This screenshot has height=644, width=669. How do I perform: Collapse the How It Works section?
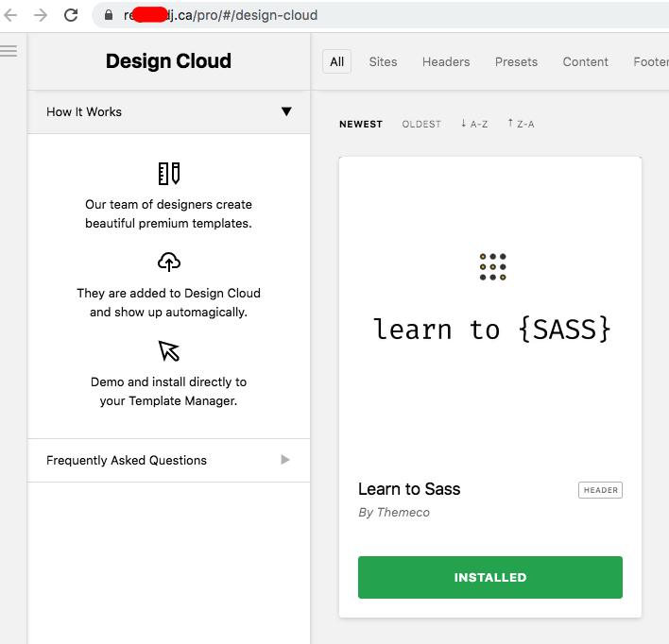pos(169,111)
